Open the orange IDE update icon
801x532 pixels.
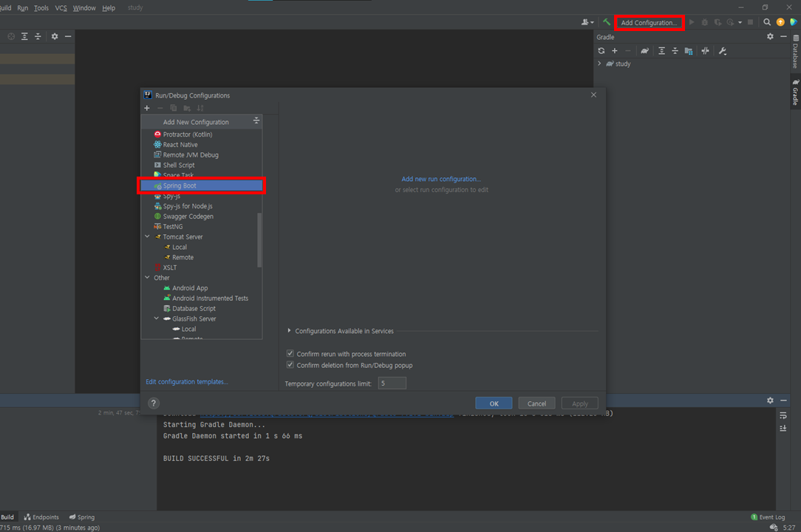pos(780,22)
